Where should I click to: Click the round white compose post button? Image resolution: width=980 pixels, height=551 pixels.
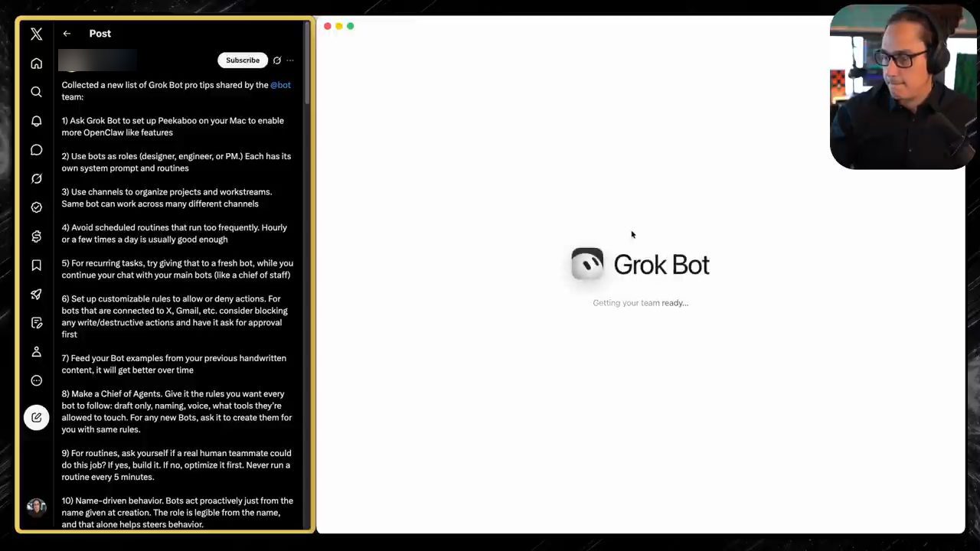[x=36, y=417]
